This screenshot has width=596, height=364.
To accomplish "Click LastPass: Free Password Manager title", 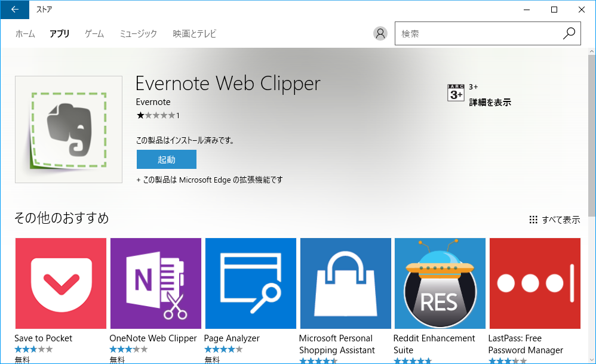I will coord(526,344).
